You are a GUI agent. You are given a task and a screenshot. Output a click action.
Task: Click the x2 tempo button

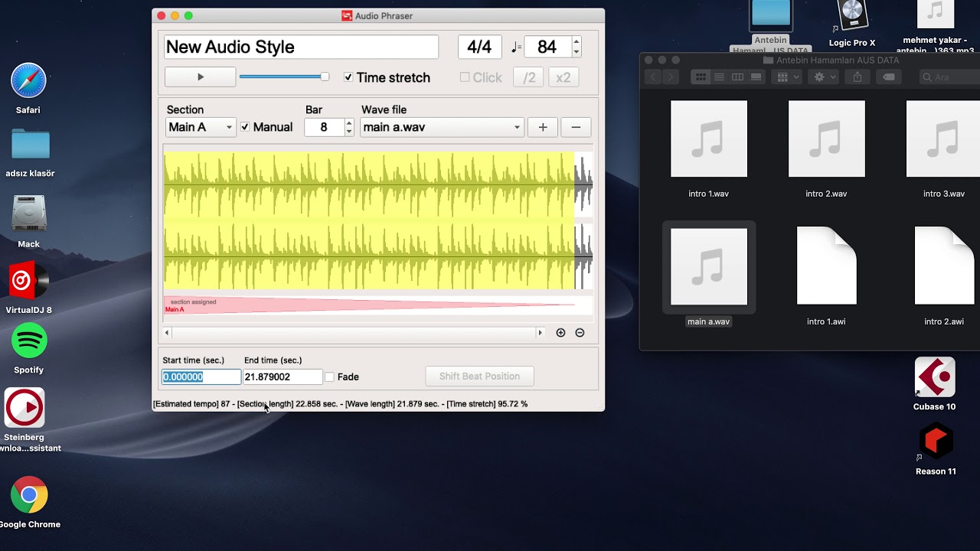tap(563, 77)
